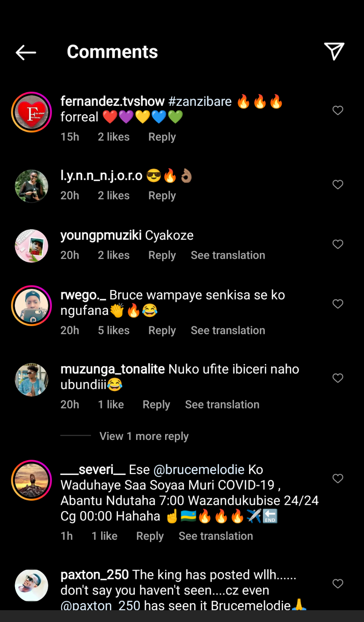This screenshot has height=622, width=364.
Task: Tap heart on ___severi__ comment
Action: (x=338, y=478)
